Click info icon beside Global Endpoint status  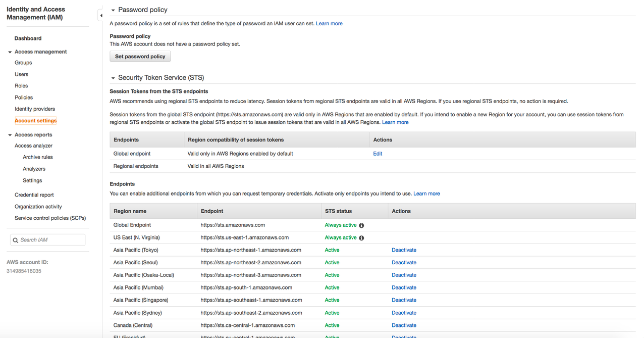(x=361, y=225)
